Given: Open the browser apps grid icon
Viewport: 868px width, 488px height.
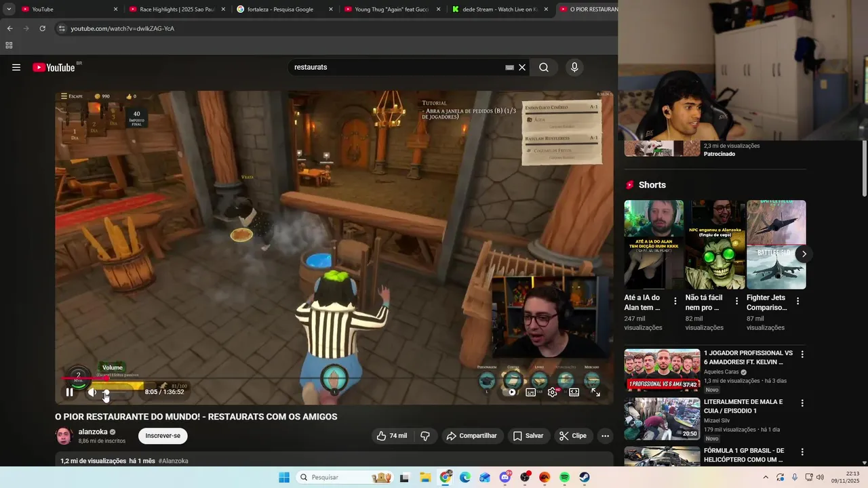Looking at the screenshot, I should 9,45.
